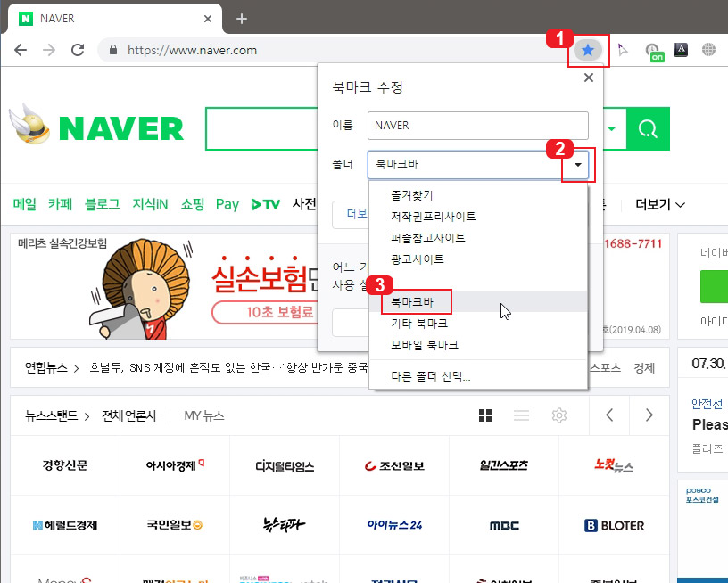Open news stand settings gear
Screen dimensions: 728x583
point(559,415)
